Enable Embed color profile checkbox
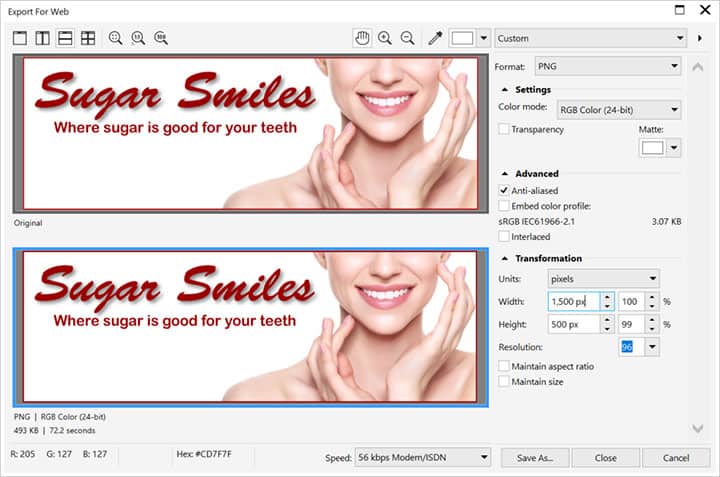 [504, 206]
